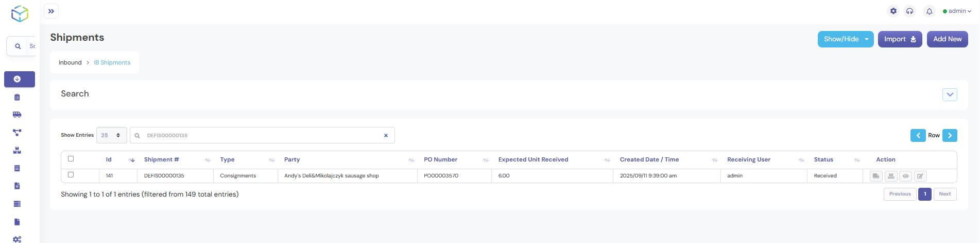This screenshot has height=243, width=980.
Task: Open the Show/Hide columns dropdown
Action: pos(845,39)
